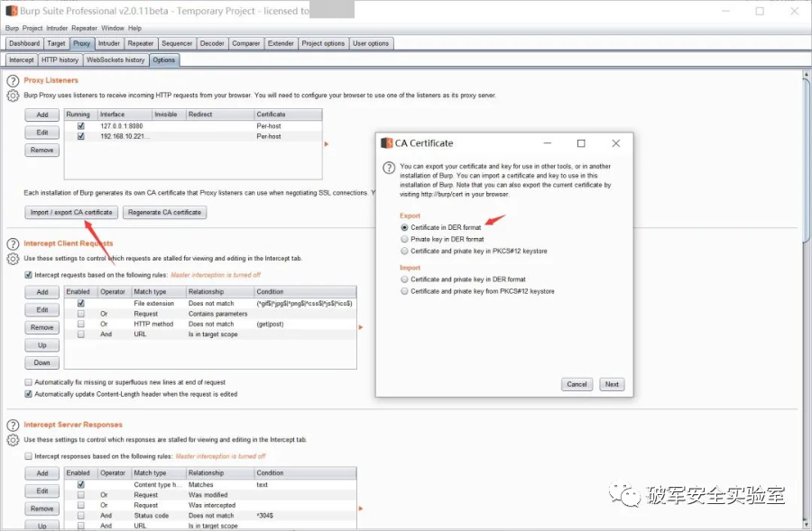Enable the Contains parameters request rule
The width and height of the screenshot is (812, 531).
(81, 314)
